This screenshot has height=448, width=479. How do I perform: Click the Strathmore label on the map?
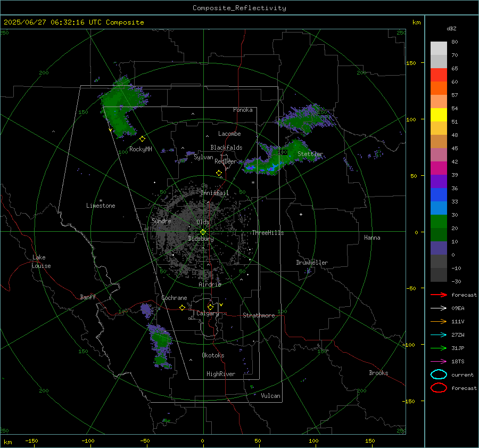259,315
